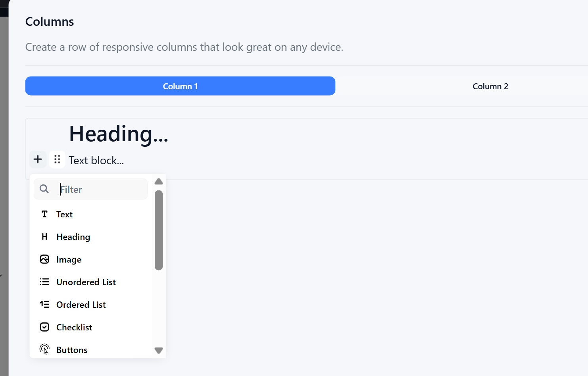Click the Heading H icon
588x376 pixels.
pyautogui.click(x=44, y=237)
